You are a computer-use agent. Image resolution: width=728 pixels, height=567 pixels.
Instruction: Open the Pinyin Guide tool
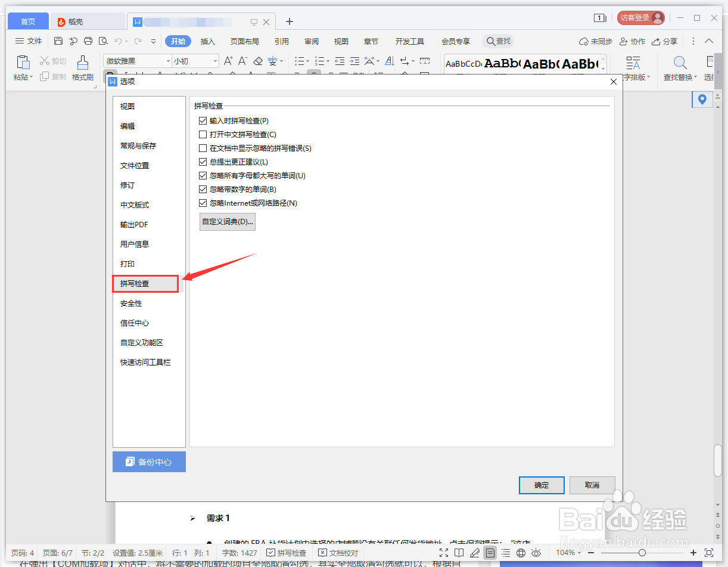pos(273,61)
